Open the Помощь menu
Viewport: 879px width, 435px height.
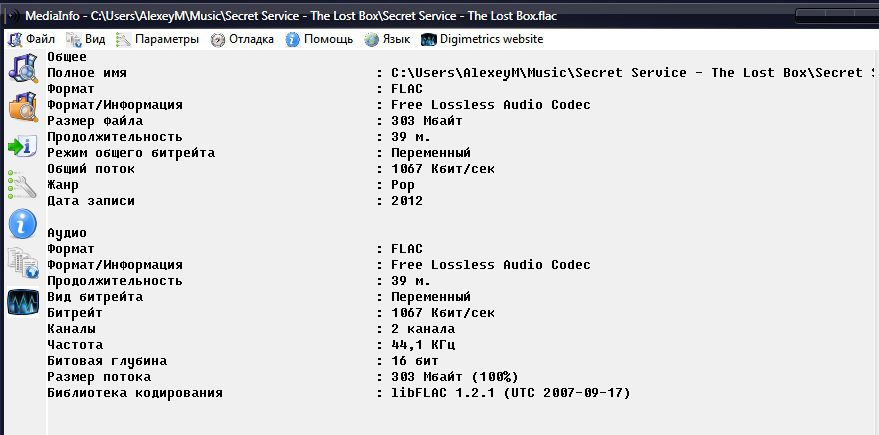click(319, 39)
